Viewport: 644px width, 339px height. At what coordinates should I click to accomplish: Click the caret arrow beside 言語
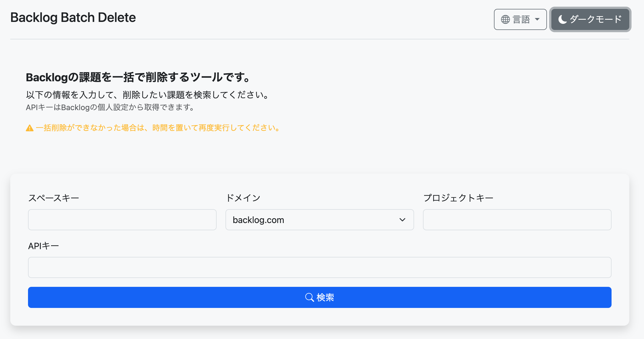pyautogui.click(x=537, y=19)
